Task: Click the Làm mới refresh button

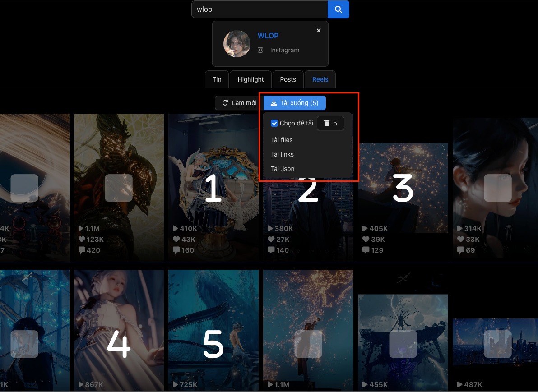Action: [x=239, y=103]
